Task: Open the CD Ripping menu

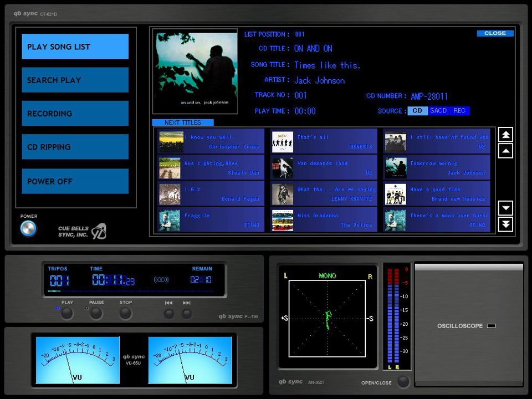Action: click(x=75, y=146)
